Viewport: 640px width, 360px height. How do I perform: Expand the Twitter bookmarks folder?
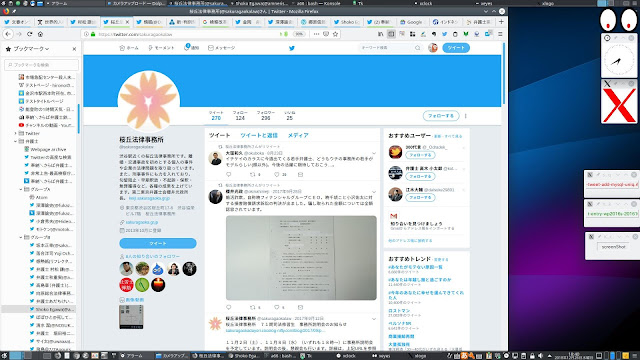pyautogui.click(x=16, y=133)
